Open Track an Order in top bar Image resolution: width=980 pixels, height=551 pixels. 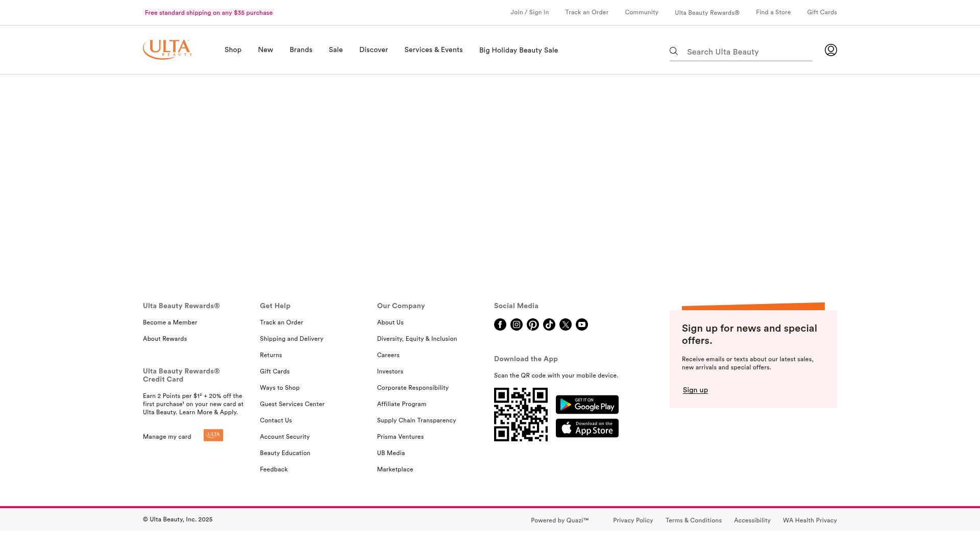tap(586, 12)
